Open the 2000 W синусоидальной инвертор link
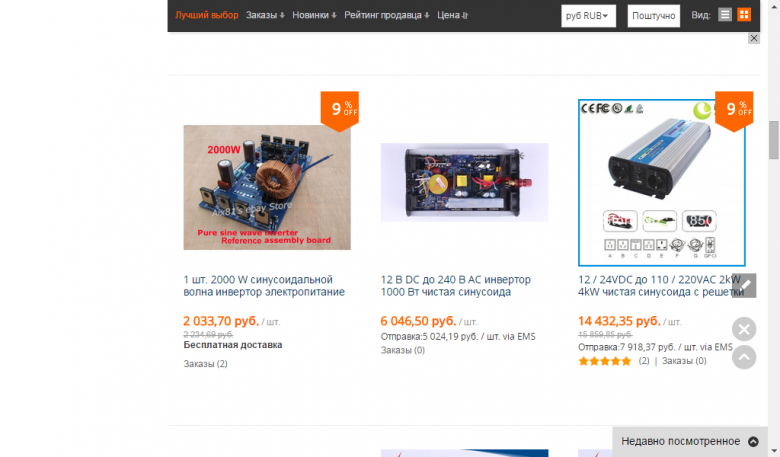The image size is (780, 457). pos(264,286)
